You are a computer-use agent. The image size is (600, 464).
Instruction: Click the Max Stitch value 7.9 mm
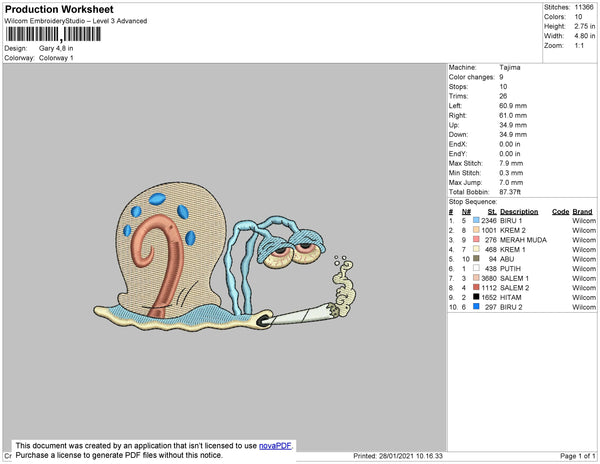(x=511, y=163)
